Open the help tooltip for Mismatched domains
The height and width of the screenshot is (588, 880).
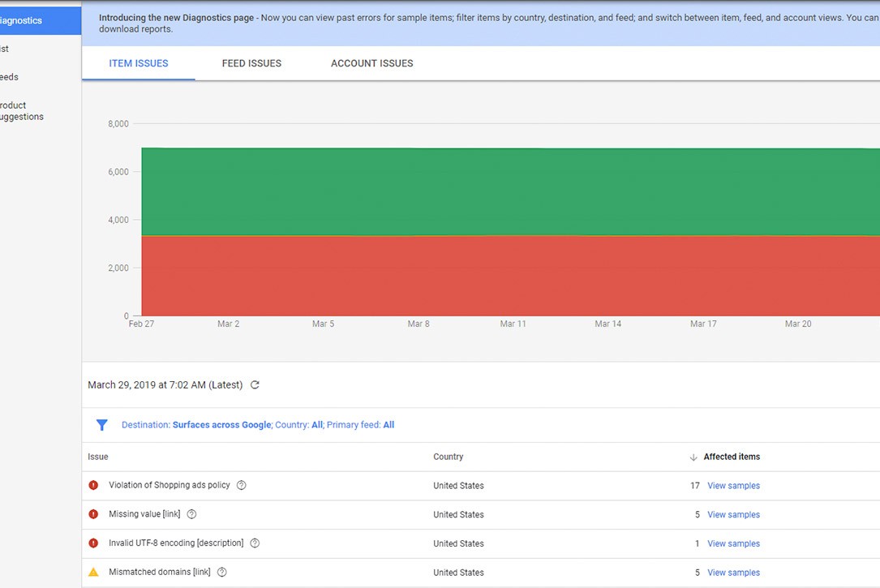coord(221,572)
